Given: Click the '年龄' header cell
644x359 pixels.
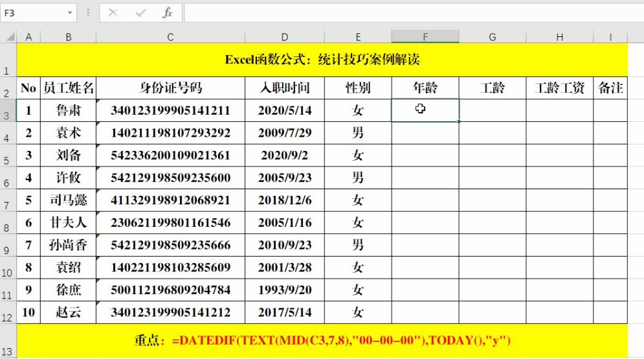Looking at the screenshot, I should click(x=425, y=88).
